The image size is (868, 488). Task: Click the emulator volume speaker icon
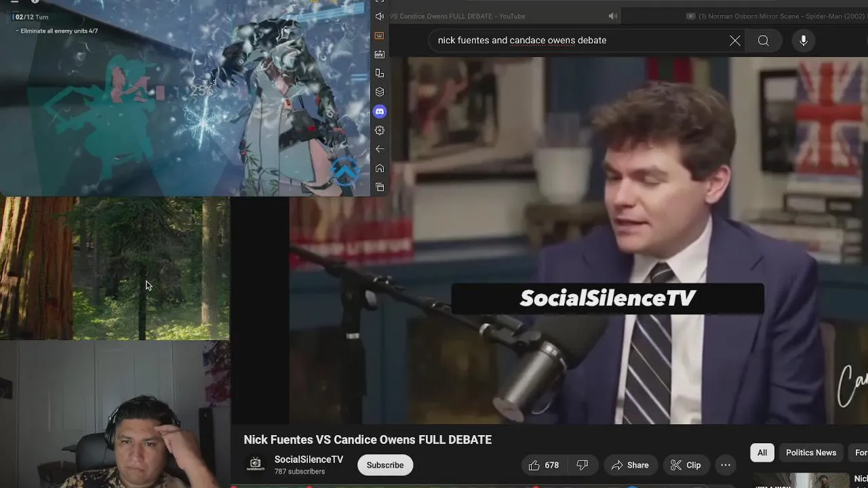pos(380,16)
